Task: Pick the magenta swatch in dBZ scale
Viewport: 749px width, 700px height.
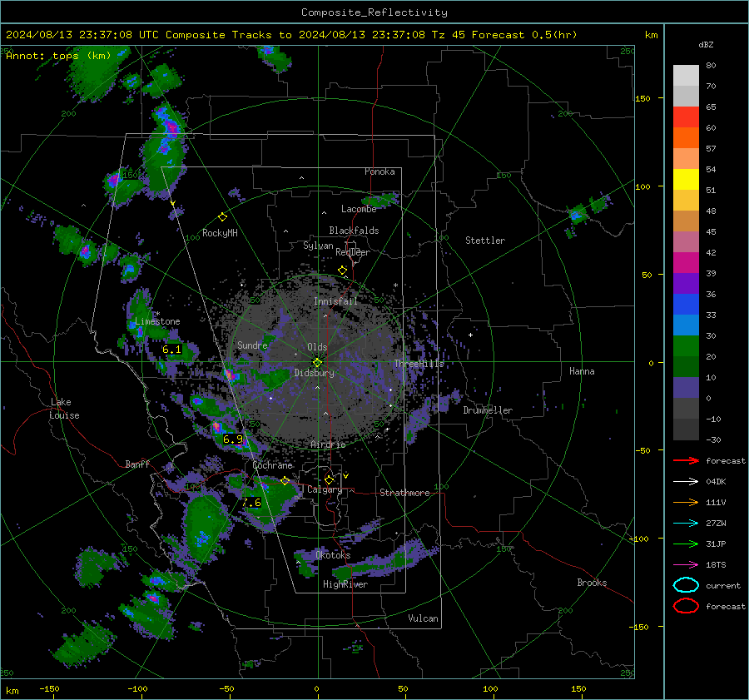Action: [x=686, y=262]
